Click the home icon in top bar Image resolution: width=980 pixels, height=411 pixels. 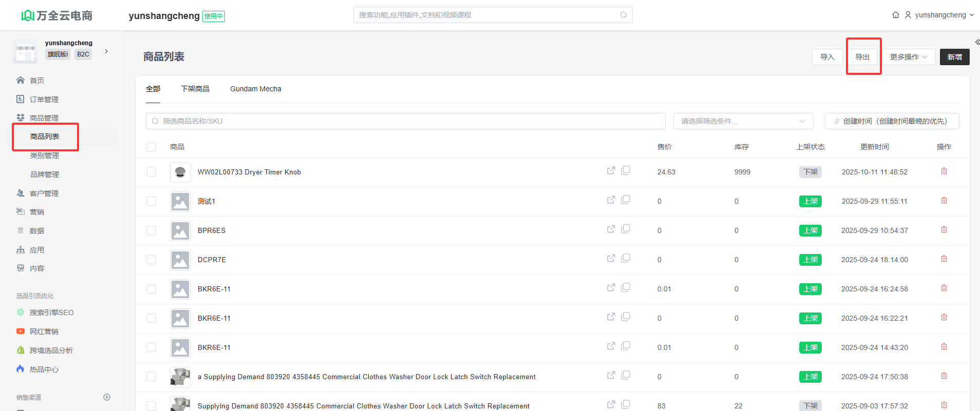(895, 15)
